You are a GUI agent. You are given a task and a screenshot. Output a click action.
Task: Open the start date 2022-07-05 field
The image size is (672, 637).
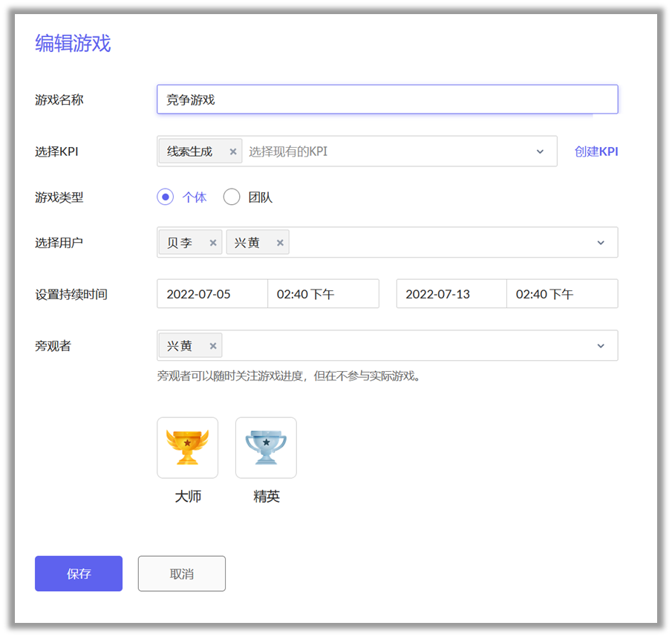click(x=212, y=294)
